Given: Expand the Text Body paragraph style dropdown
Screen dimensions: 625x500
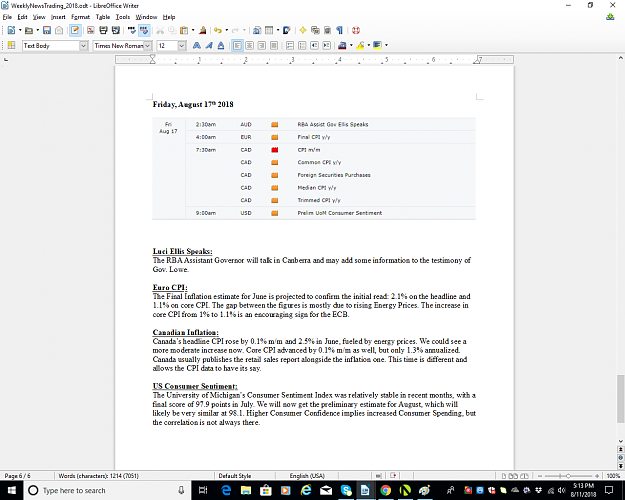Looking at the screenshot, I should (83, 46).
